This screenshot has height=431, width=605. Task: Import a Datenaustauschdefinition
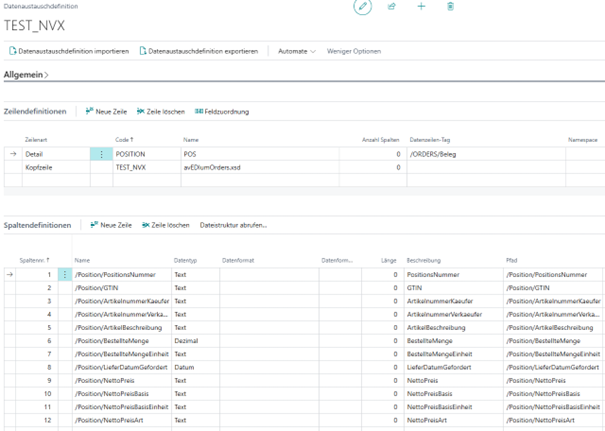pyautogui.click(x=68, y=51)
